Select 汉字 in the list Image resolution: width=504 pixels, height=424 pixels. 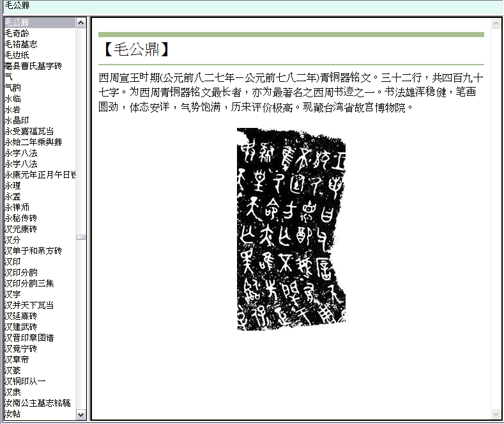[13, 294]
